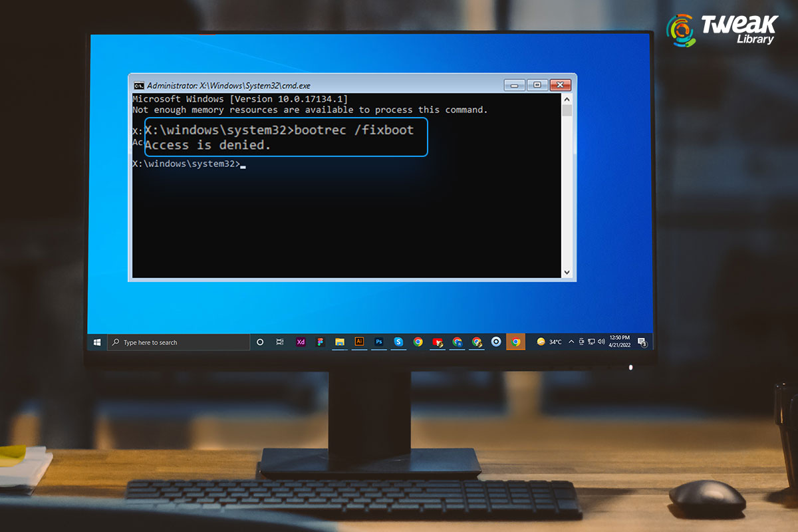798x532 pixels.
Task: Open Adobe Illustrator from the taskbar
Action: click(x=359, y=342)
